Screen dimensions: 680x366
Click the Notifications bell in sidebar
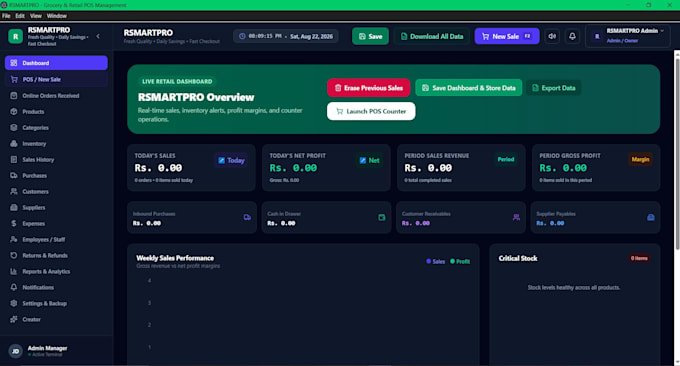14,287
